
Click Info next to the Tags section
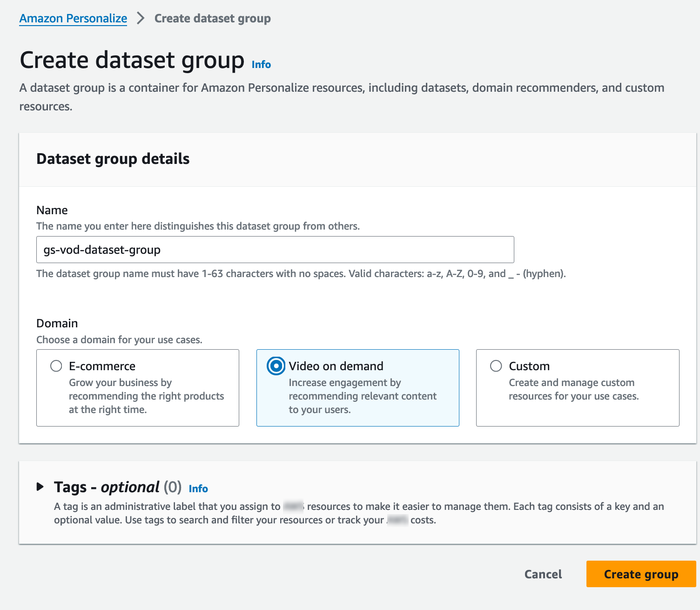point(197,488)
